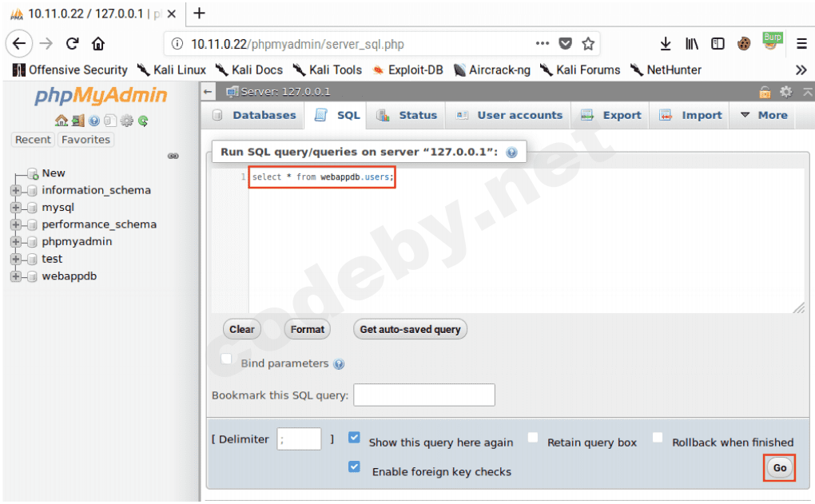Close the 10.11.0.22 browser tab

point(172,14)
